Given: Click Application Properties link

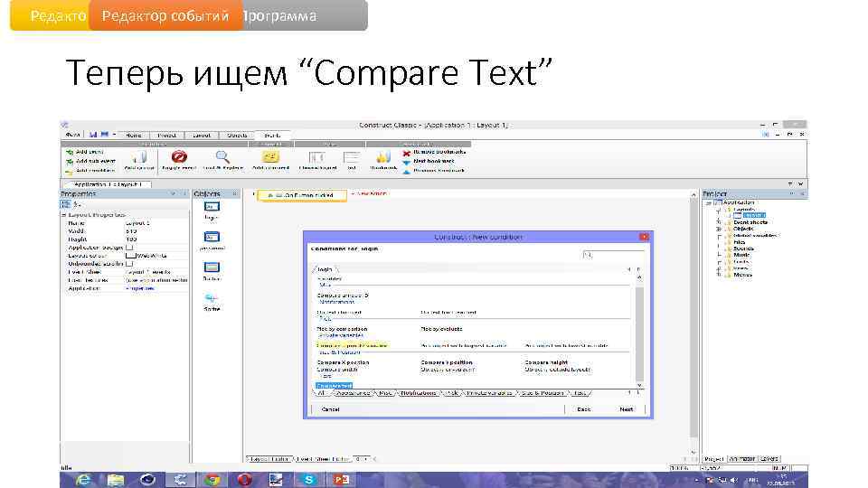Looking at the screenshot, I should (x=140, y=289).
